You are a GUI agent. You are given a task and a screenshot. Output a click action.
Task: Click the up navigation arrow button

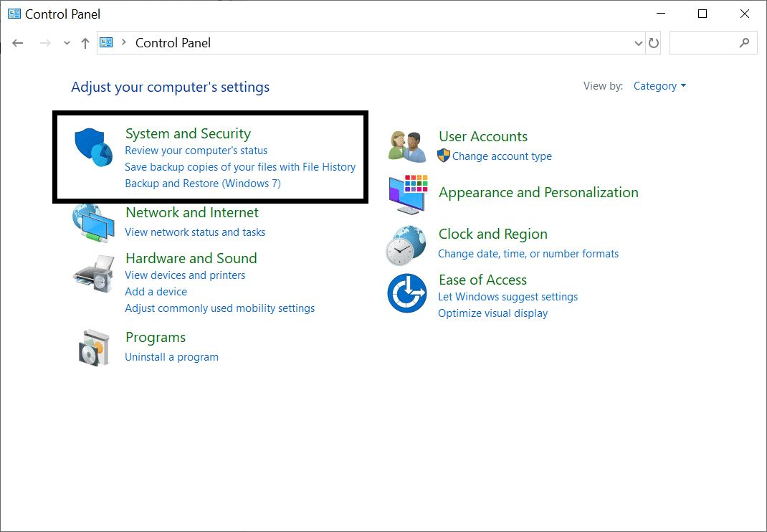coord(85,42)
